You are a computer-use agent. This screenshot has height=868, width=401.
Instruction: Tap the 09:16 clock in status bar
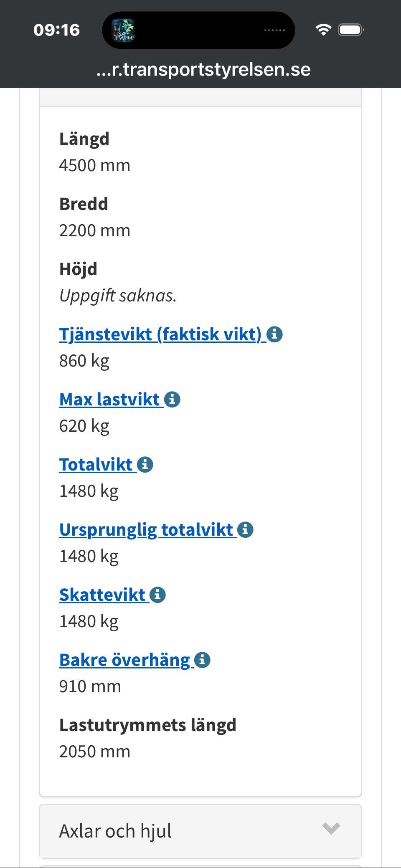56,30
